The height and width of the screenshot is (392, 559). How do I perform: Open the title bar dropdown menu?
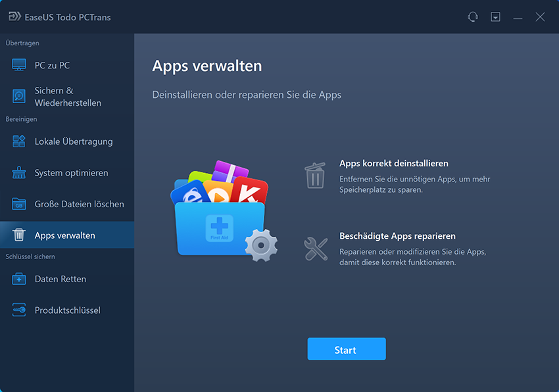pos(495,17)
